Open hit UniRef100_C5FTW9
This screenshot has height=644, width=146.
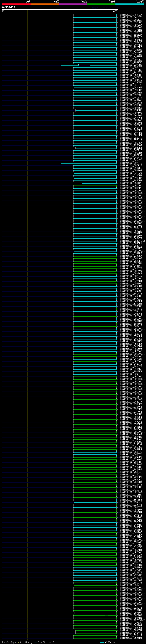click(x=131, y=613)
